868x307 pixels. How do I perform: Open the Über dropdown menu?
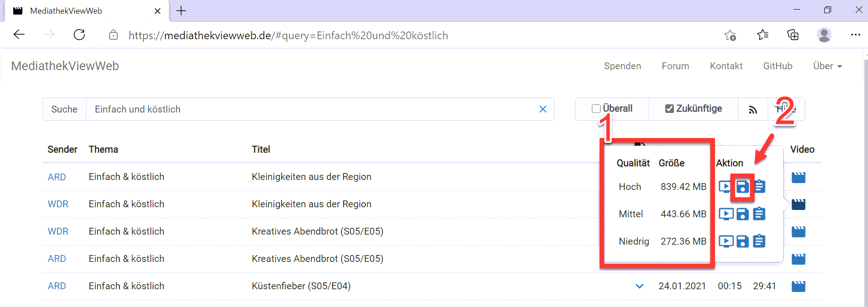click(827, 66)
